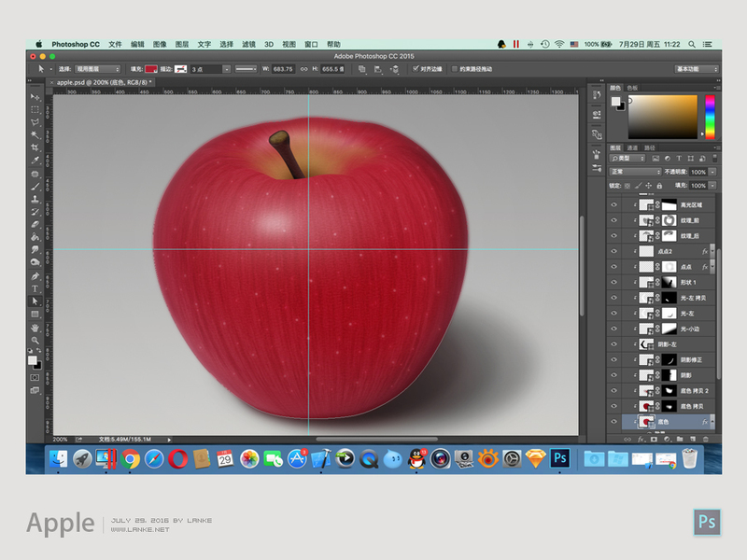This screenshot has height=560, width=747.
Task: Click the rainbow hue slider strip
Action: 710,118
